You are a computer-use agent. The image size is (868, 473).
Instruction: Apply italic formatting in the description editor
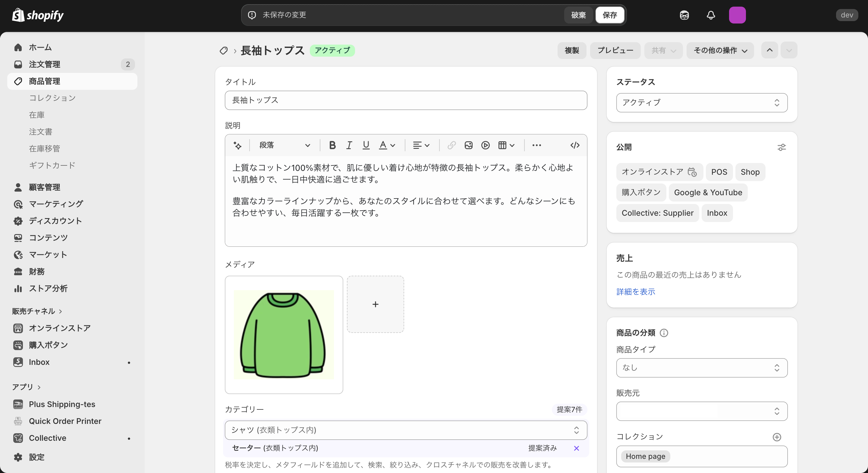349,145
